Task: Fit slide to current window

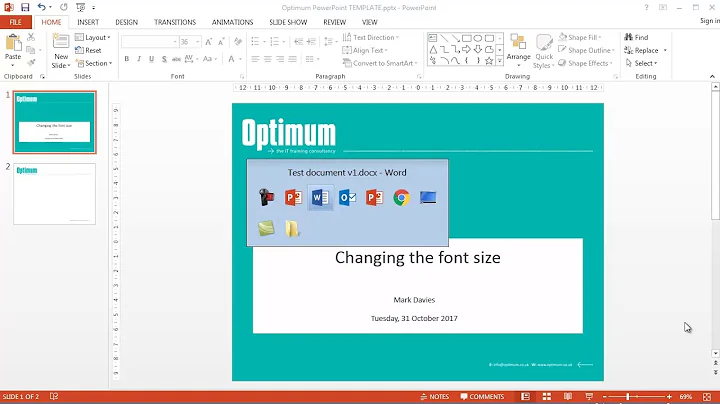Action: click(x=707, y=397)
